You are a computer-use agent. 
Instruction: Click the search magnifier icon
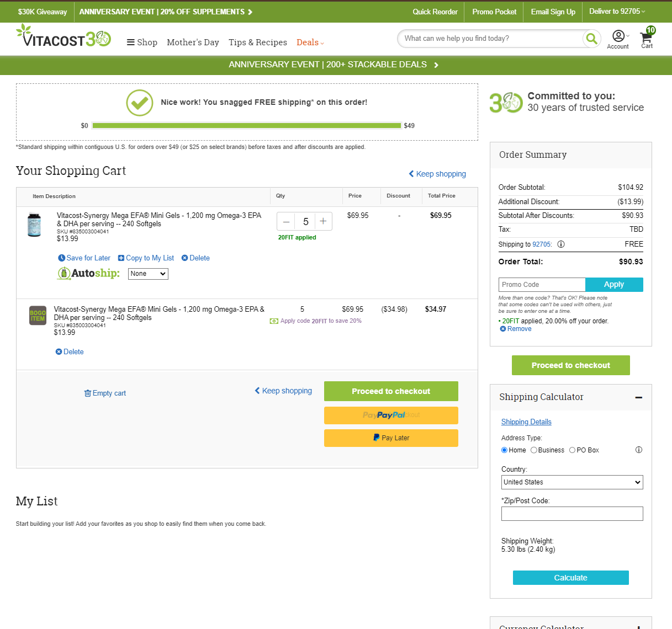pyautogui.click(x=591, y=39)
